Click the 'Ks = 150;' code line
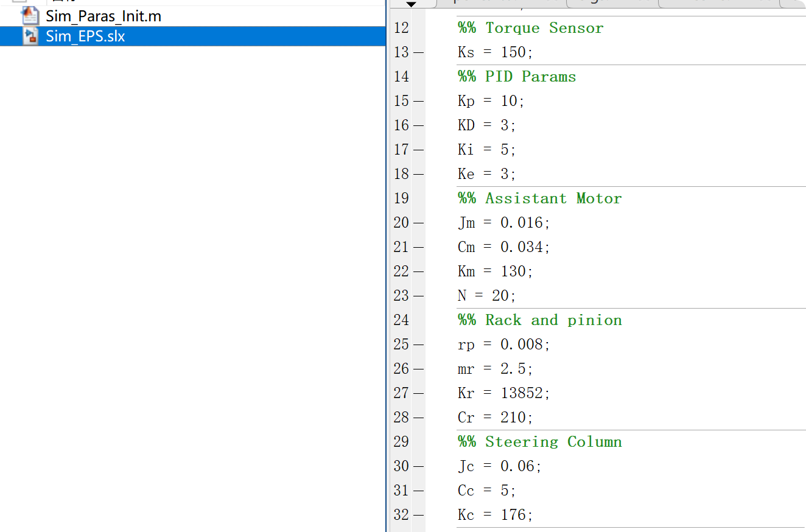Viewport: 806px width, 532px height. 496,52
